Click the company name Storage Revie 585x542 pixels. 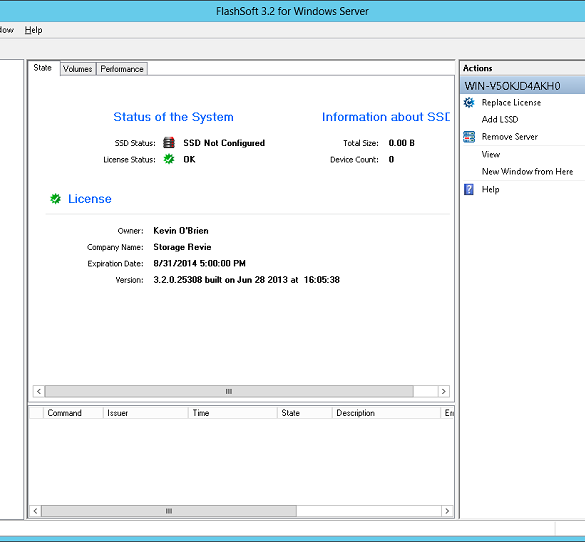point(182,247)
